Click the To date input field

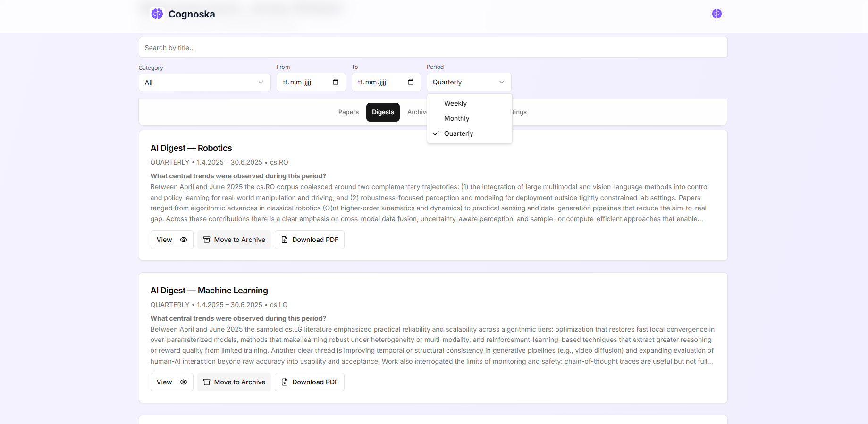tap(386, 82)
